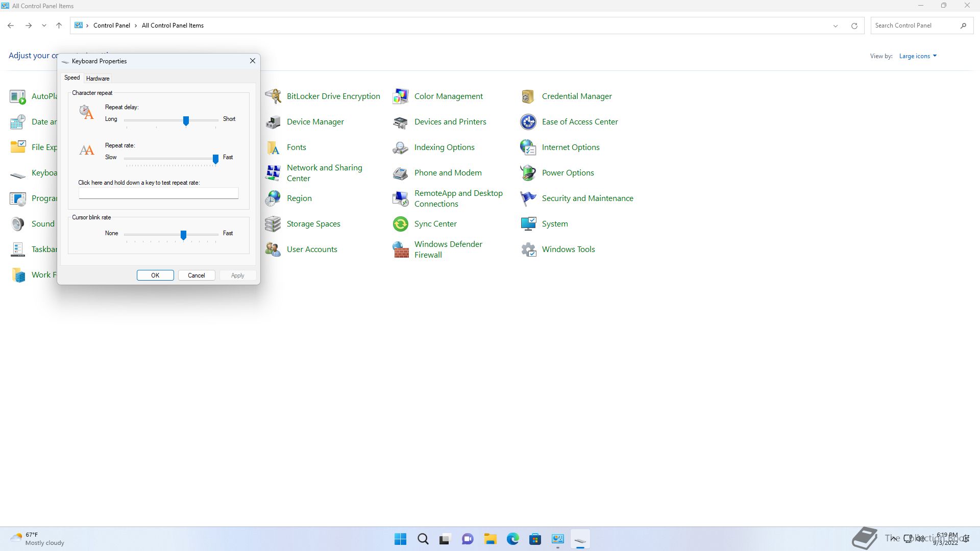980x551 pixels.
Task: Open Devices and Printers icon
Action: pos(401,122)
